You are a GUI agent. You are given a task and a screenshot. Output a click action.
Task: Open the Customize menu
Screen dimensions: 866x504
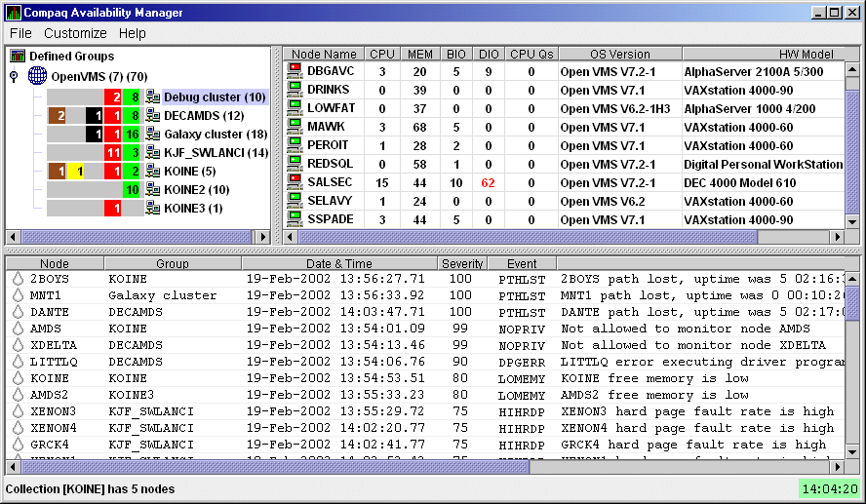coord(75,33)
